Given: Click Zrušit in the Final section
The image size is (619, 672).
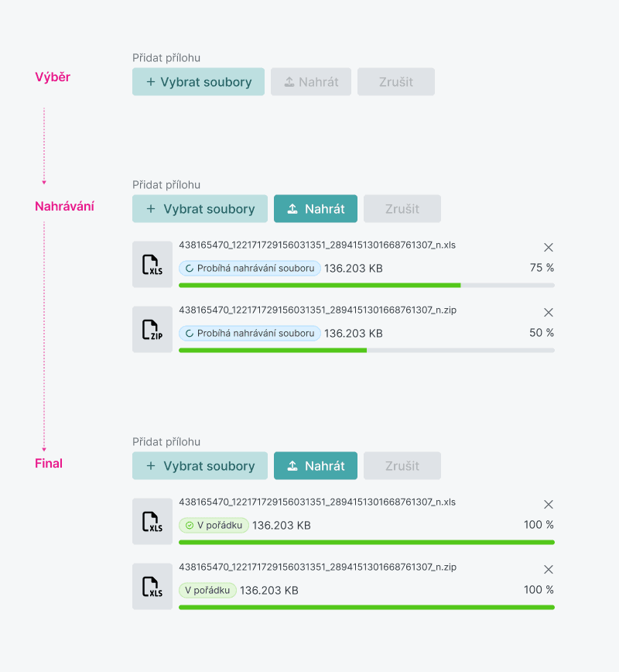Looking at the screenshot, I should pos(402,466).
